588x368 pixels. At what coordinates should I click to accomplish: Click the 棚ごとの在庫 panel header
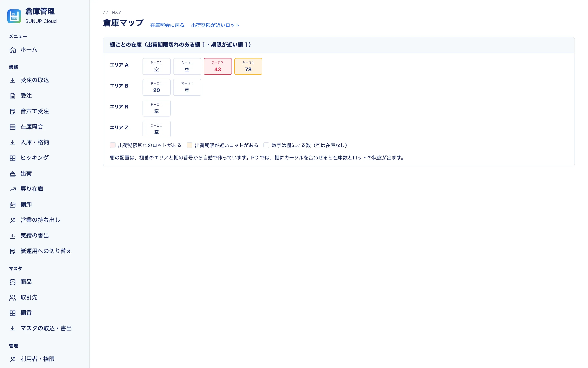339,45
